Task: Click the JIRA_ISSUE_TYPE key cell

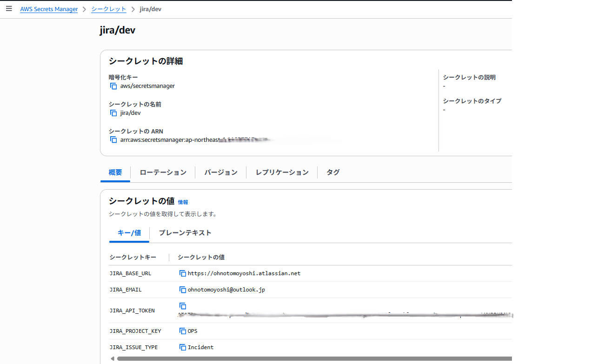Action: click(x=133, y=347)
